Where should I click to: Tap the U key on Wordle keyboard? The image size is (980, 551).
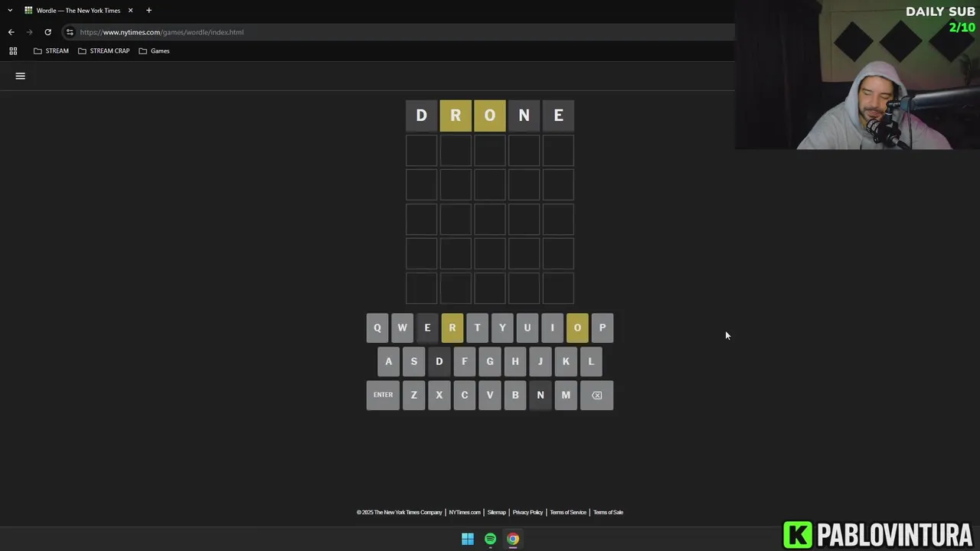527,328
